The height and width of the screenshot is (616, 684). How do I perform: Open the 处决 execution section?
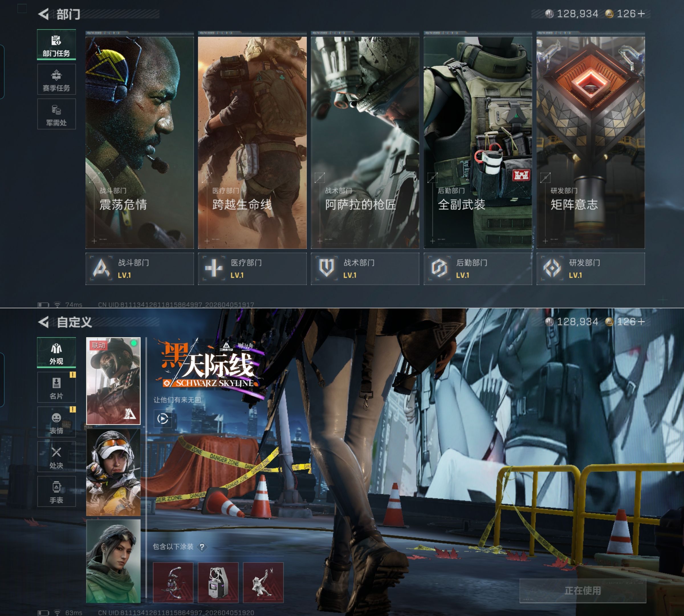[56, 457]
